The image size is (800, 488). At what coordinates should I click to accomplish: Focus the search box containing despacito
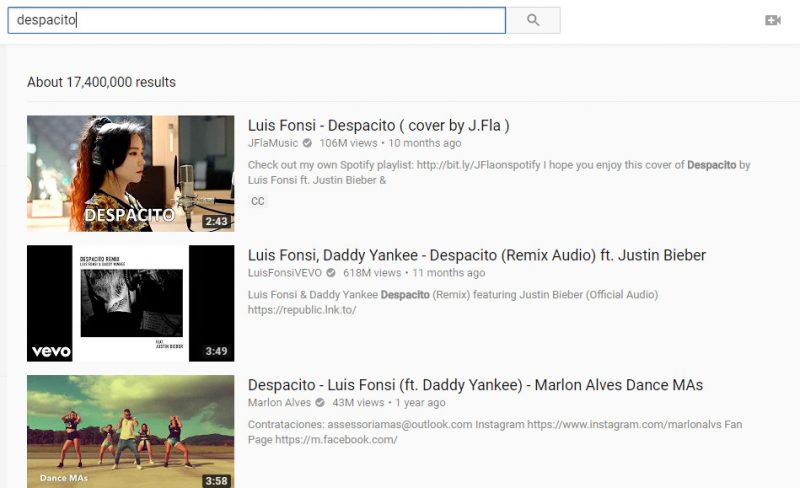pos(257,20)
